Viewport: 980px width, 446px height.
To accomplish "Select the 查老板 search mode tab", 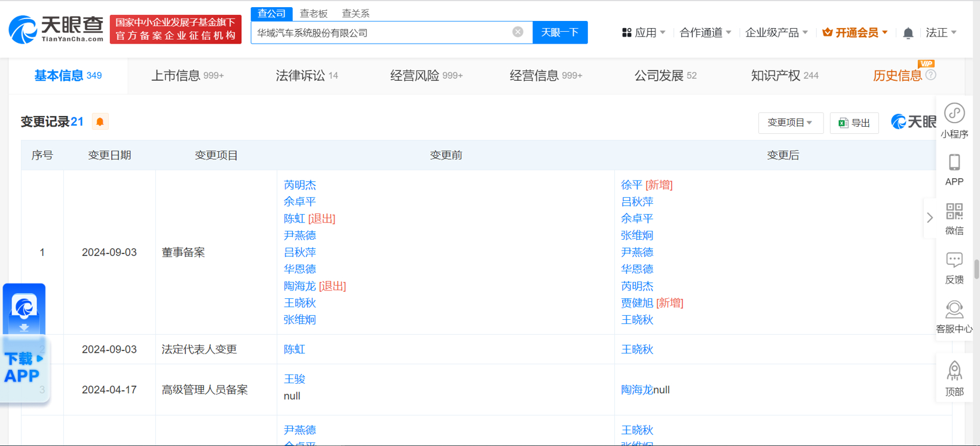I will 313,13.
